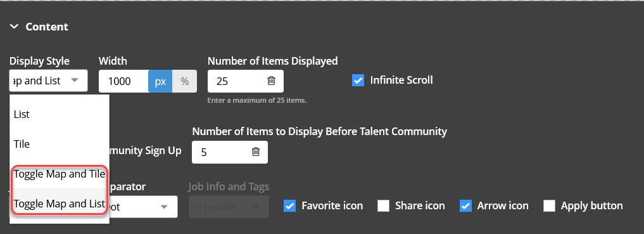Switch width unit to percent

point(185,81)
